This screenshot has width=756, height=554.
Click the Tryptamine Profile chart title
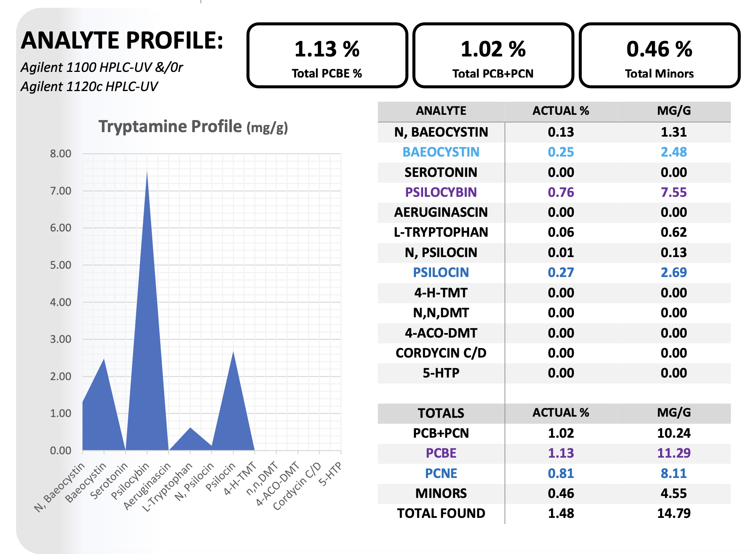pos(193,127)
